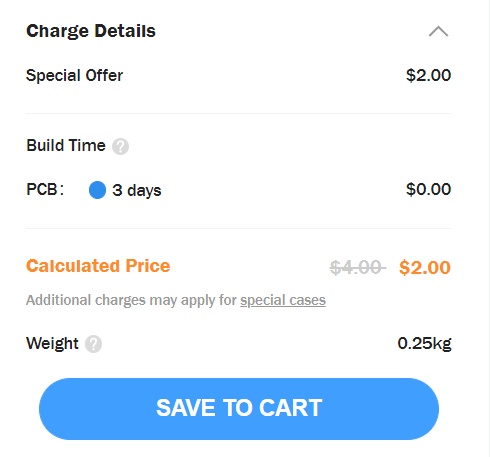The image size is (490, 457).
Task: Click the SAVE TO CART button
Action: [x=239, y=409]
